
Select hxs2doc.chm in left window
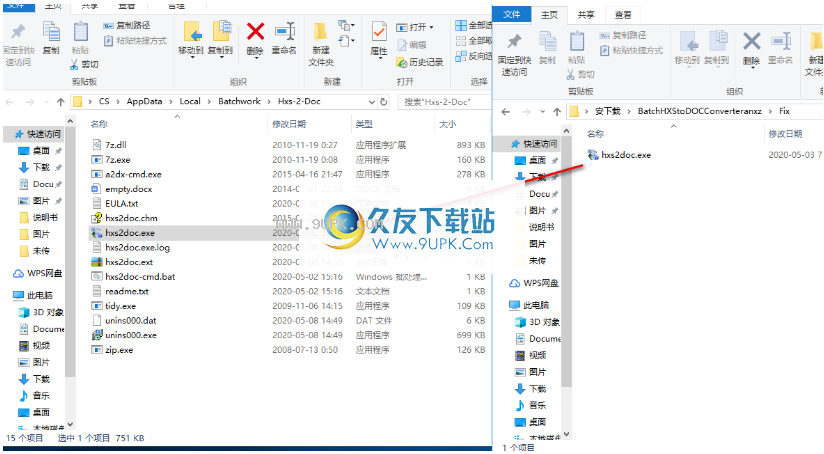(131, 218)
